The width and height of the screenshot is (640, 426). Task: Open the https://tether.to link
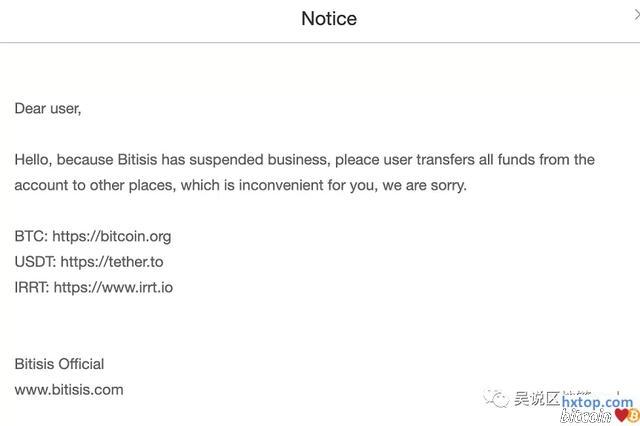[111, 262]
